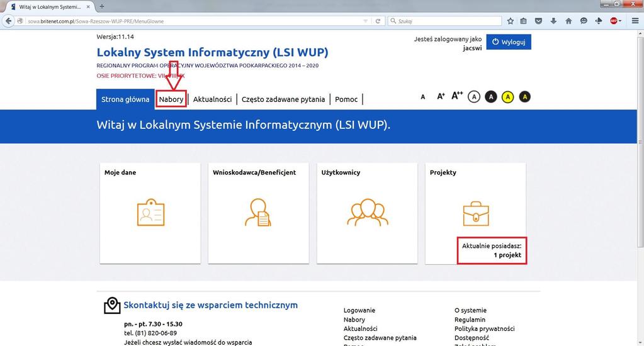Screen dimensions: 644x346
Task: Increase font size with A+ icon
Action: pyautogui.click(x=441, y=96)
